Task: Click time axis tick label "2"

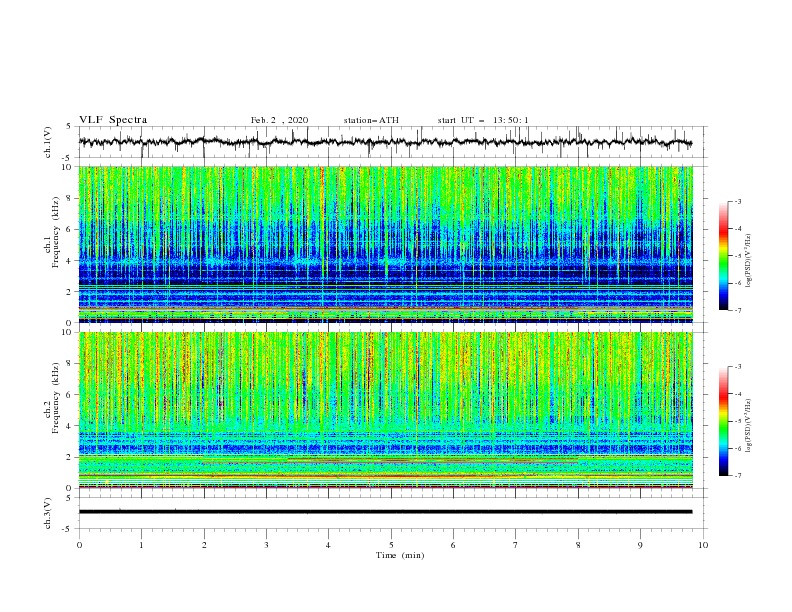Action: coord(204,545)
